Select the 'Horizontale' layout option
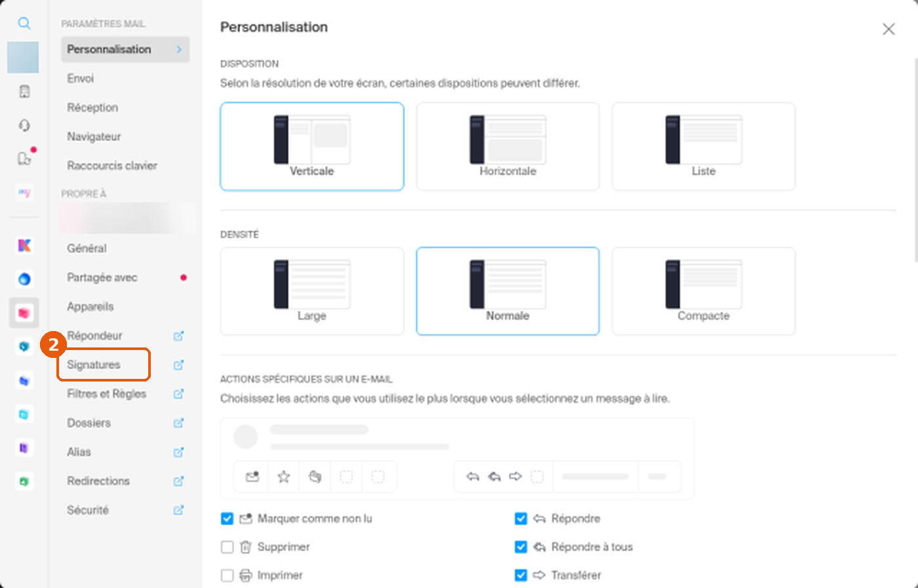This screenshot has width=918, height=588. [x=508, y=146]
